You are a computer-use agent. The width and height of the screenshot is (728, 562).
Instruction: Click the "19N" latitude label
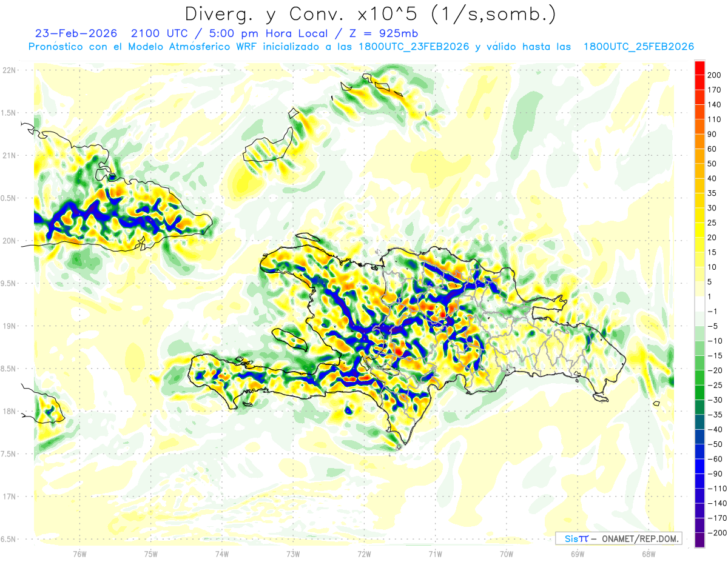point(8,326)
